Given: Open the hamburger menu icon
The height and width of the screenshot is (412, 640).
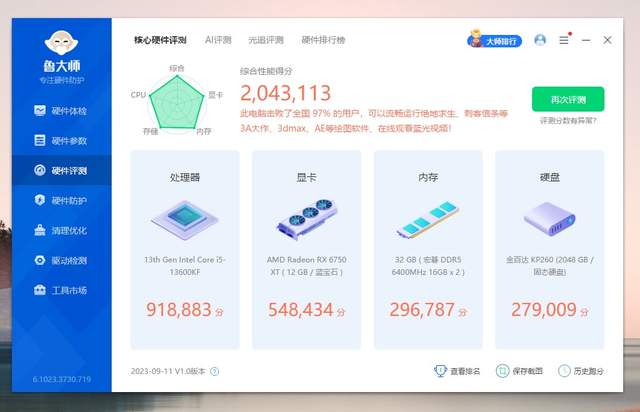Looking at the screenshot, I should tap(564, 40).
